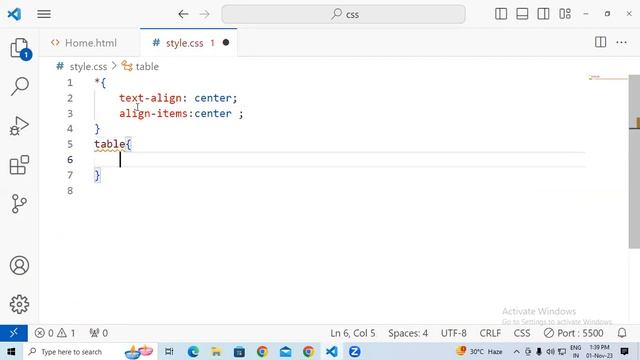The height and width of the screenshot is (360, 640).
Task: Place cursor after closing brace on line 7
Action: [x=101, y=175]
